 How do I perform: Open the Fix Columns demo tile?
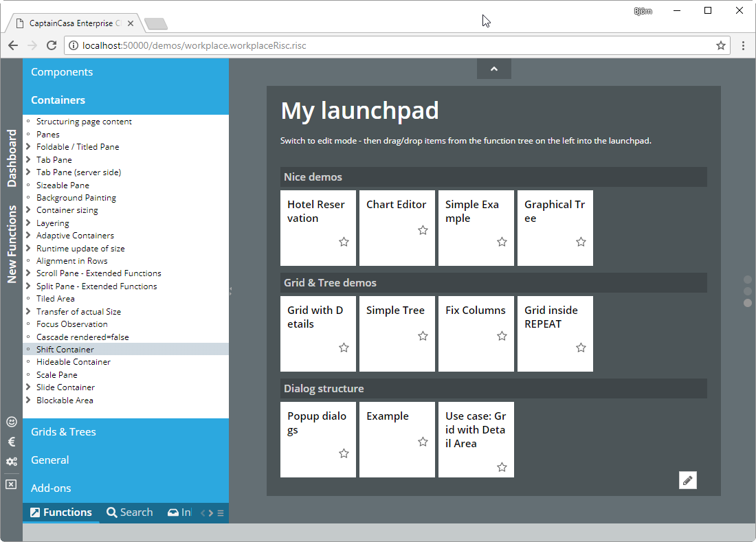pos(476,333)
